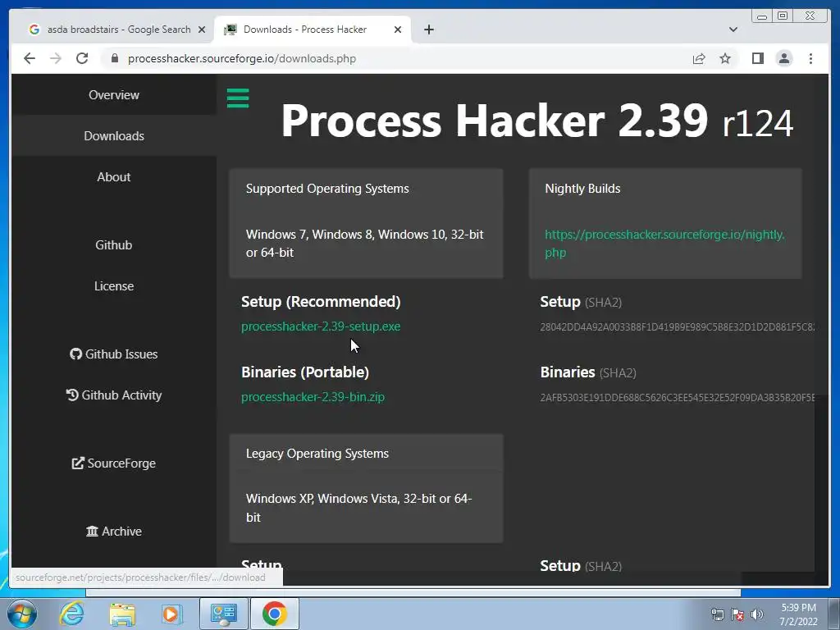
Task: Click the padlock site info icon
Action: [114, 58]
